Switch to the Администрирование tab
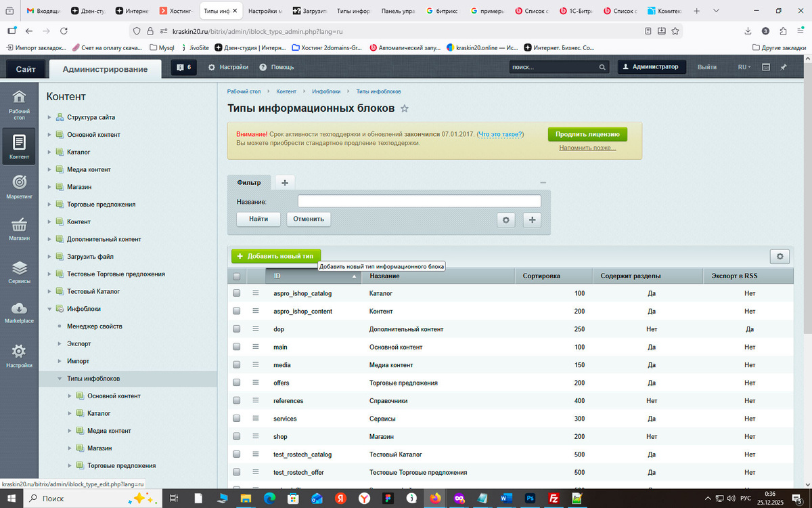 [105, 69]
